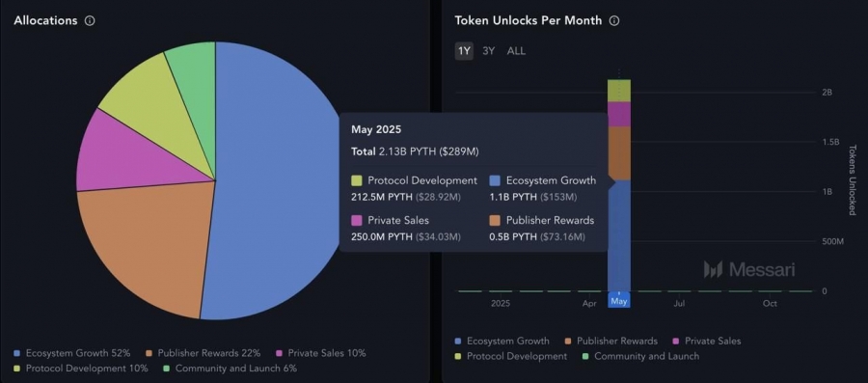Viewport: 868px width, 383px height.
Task: Click Ecosystem Growth 52% in pie legend
Action: coord(72,352)
